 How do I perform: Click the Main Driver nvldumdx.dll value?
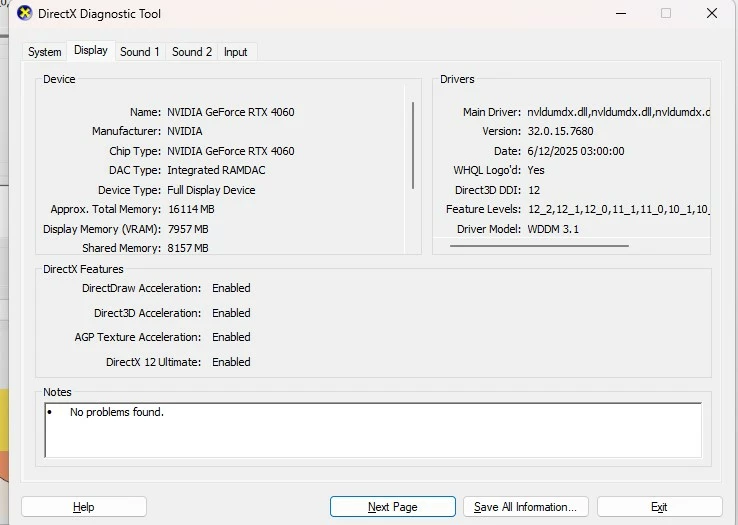618,112
